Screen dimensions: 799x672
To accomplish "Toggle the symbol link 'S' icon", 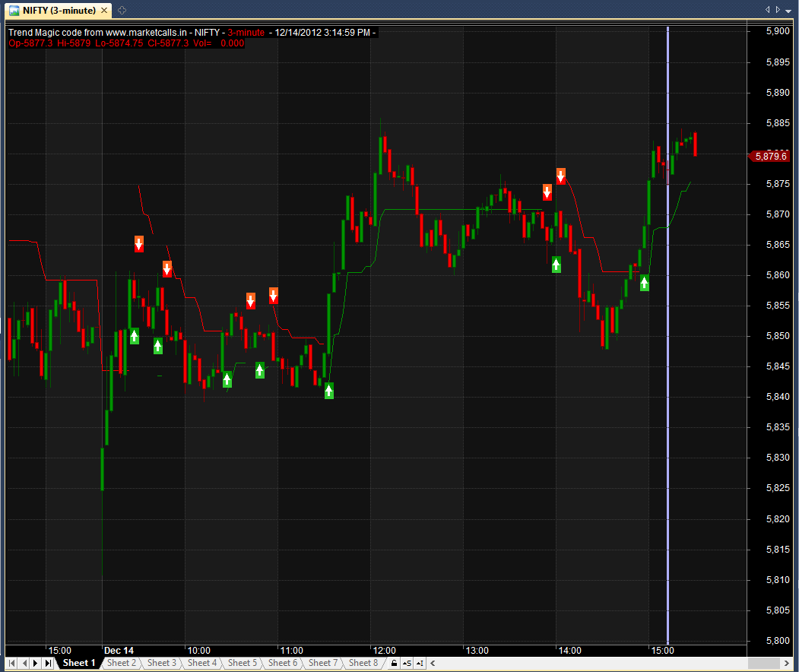I will pyautogui.click(x=407, y=663).
